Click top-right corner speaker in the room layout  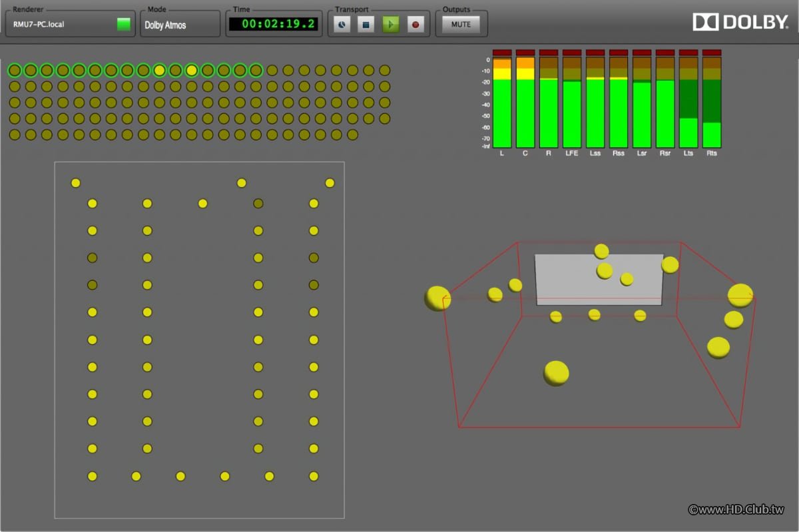330,183
